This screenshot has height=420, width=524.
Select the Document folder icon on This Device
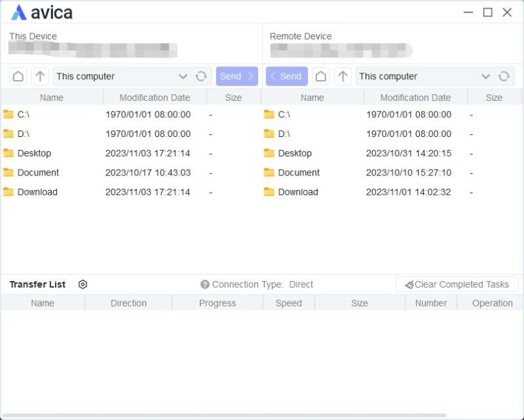click(9, 172)
